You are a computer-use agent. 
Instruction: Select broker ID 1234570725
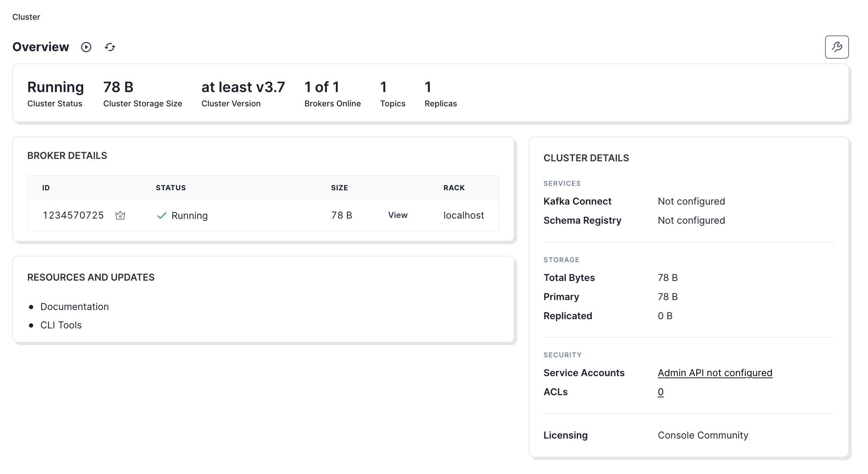(x=73, y=215)
